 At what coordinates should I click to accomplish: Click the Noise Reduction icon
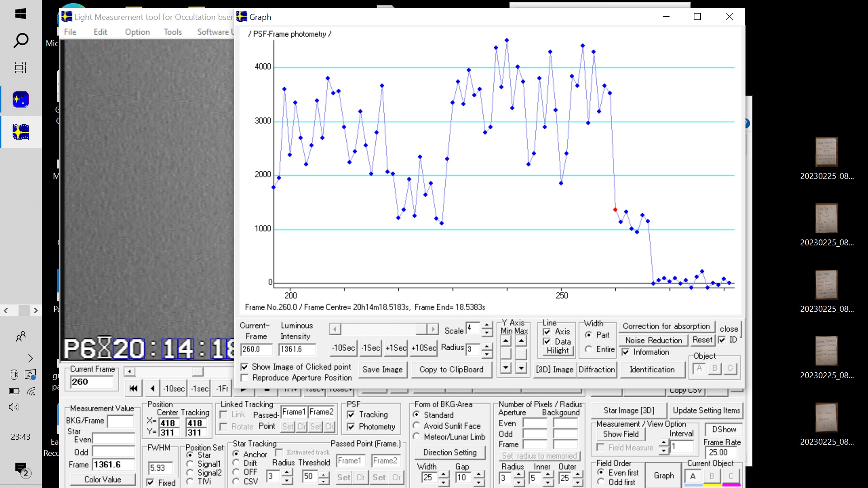652,340
